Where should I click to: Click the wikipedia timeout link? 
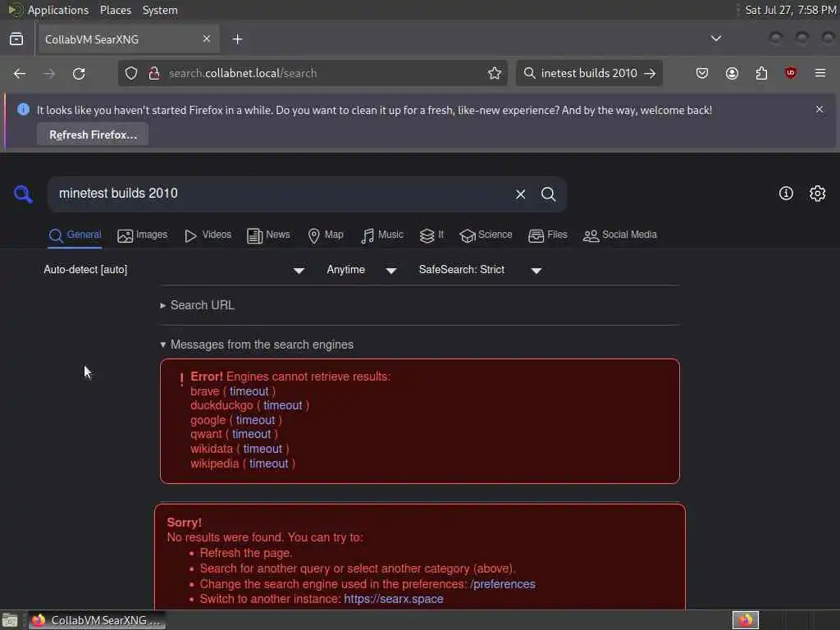pos(269,464)
